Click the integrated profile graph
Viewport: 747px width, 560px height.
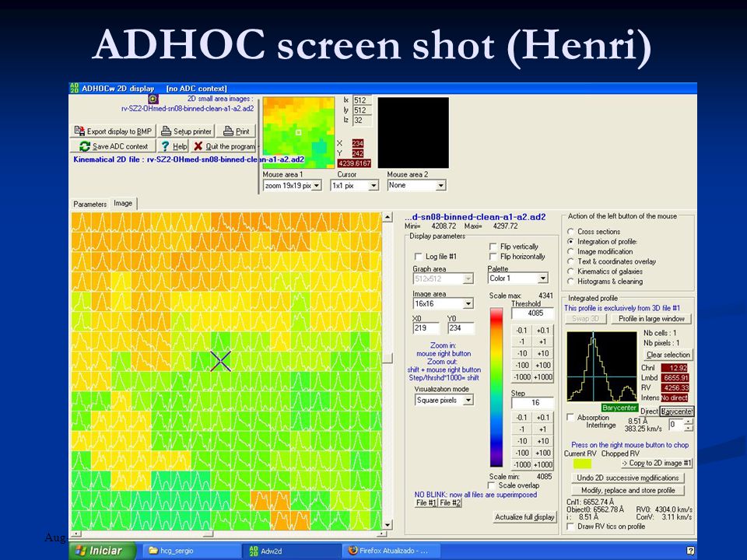pyautogui.click(x=601, y=366)
